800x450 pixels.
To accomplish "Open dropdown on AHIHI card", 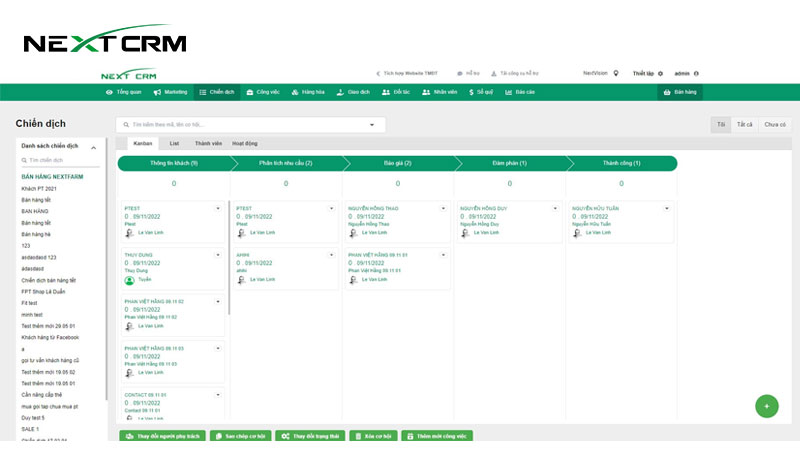I will tap(331, 255).
